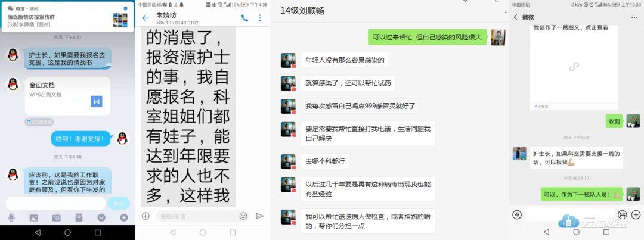The image size is (644, 240).
Task: Open the WeChat notification banner 随医疫情防控宣传群
Action: [x=67, y=17]
